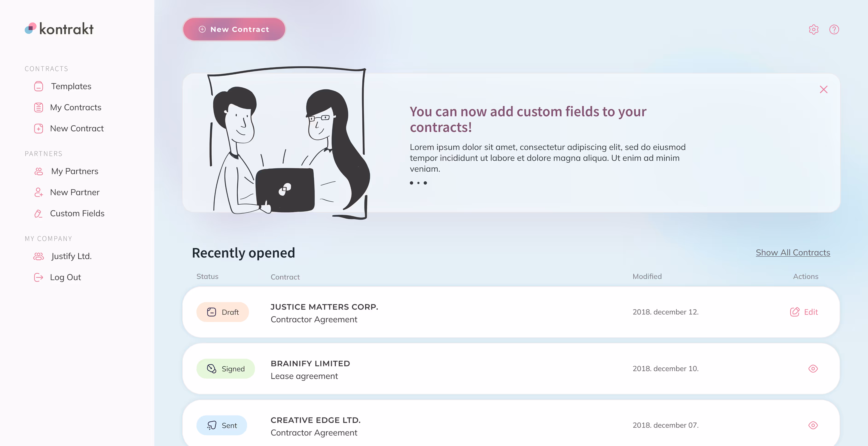Click Contractor Agreement under Creative Edge Ltd.
The width and height of the screenshot is (868, 446).
314,433
